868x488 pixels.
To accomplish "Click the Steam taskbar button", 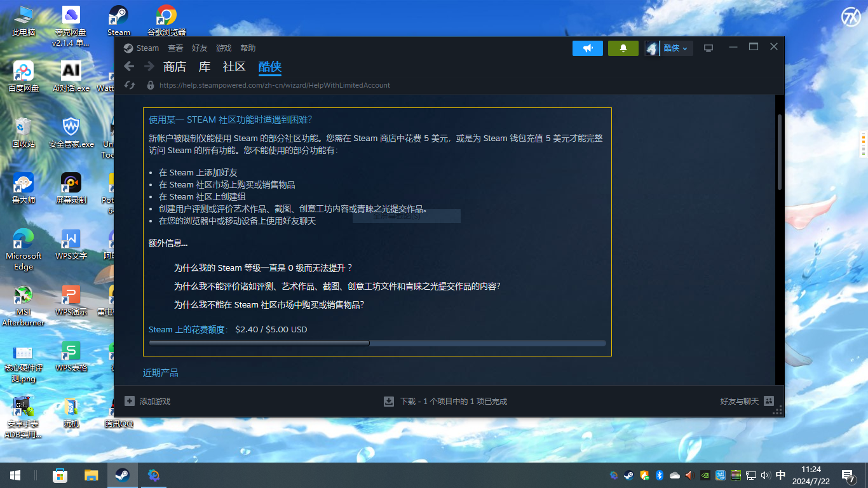I will click(x=122, y=475).
